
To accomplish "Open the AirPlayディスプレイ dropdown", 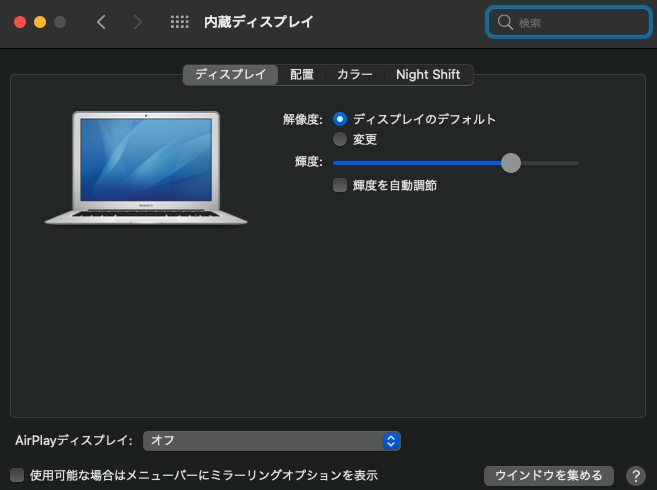I will point(272,441).
